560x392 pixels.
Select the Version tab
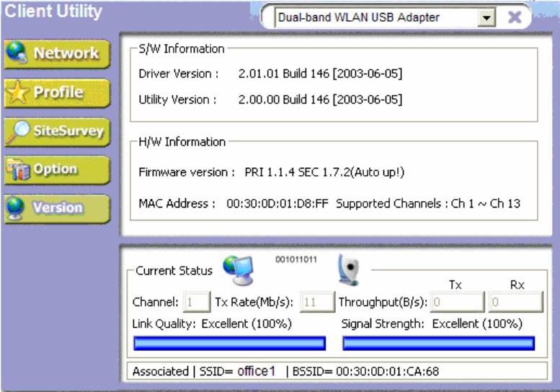pyautogui.click(x=57, y=209)
